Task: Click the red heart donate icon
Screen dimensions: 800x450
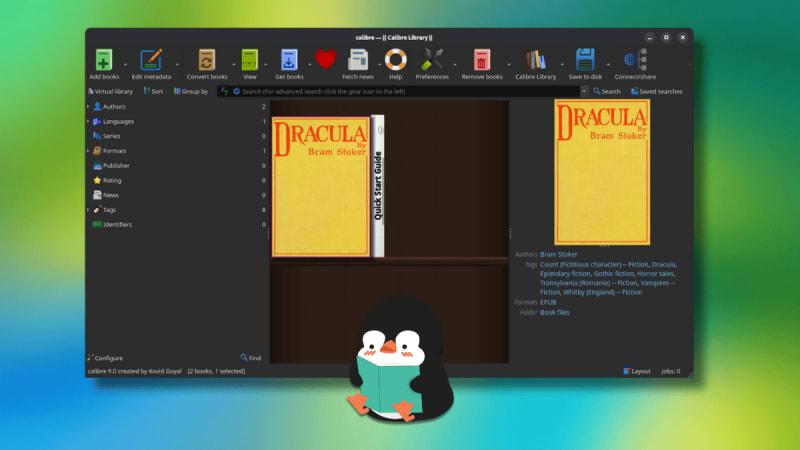Action: click(326, 59)
